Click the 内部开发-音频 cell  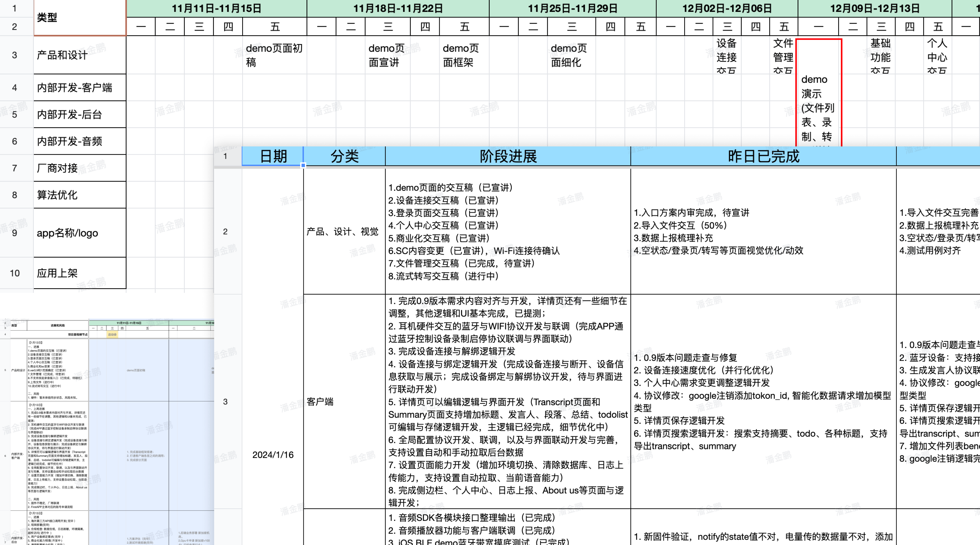[x=80, y=141]
